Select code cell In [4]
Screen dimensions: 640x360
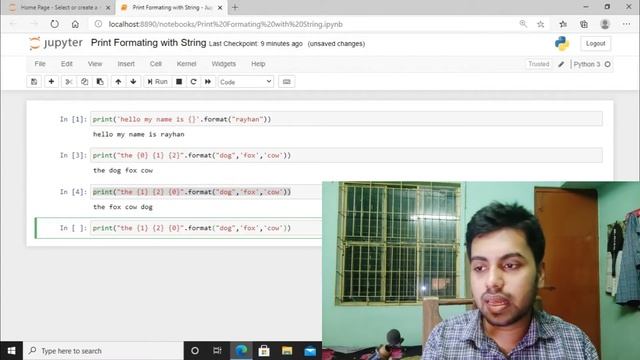tap(206, 192)
